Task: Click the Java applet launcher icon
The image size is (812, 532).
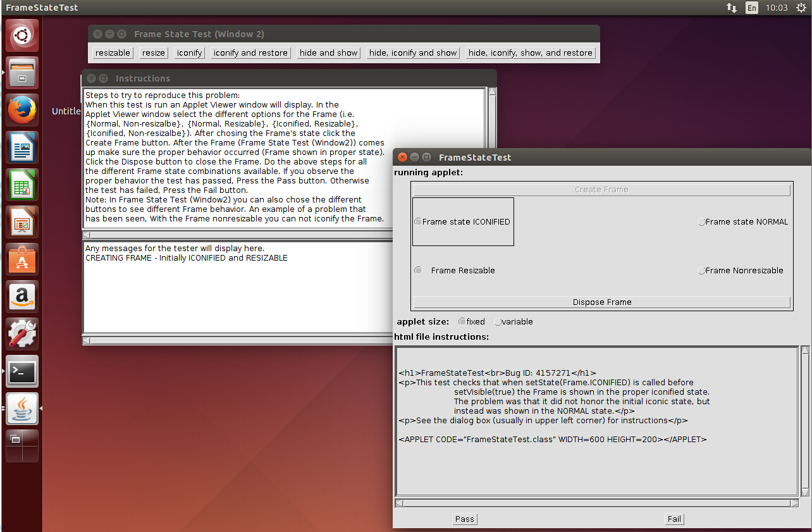Action: [22, 409]
